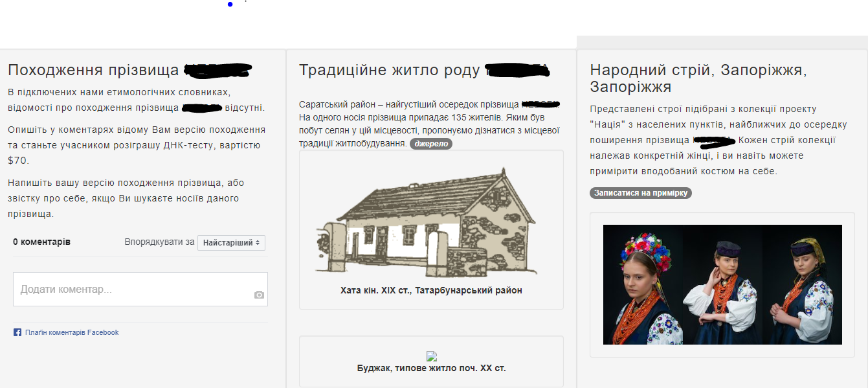This screenshot has height=388, width=868.
Task: Click the Походження прізвища heading
Action: (93, 70)
